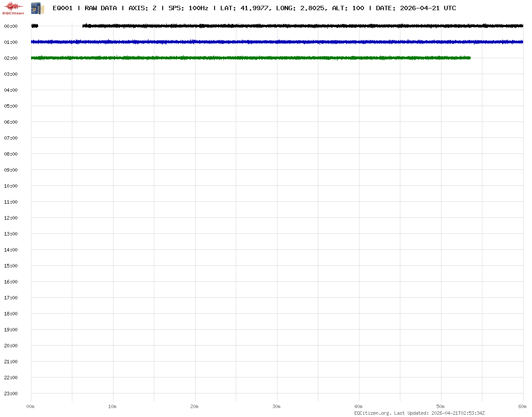Click the EQCitizen red seismic waveform logo

tap(14, 7)
